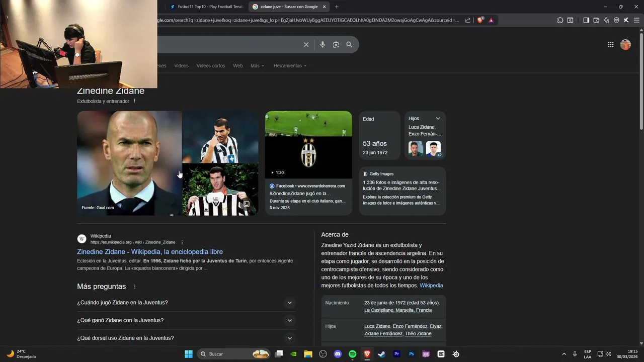Image resolution: width=644 pixels, height=362 pixels.
Task: Open the Zidane Goal.com portrait image
Action: 129,163
